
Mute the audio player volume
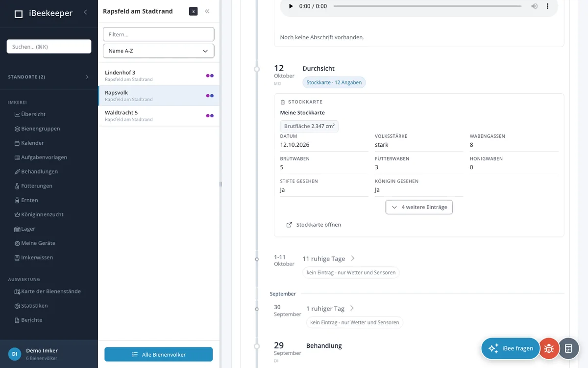pyautogui.click(x=534, y=6)
